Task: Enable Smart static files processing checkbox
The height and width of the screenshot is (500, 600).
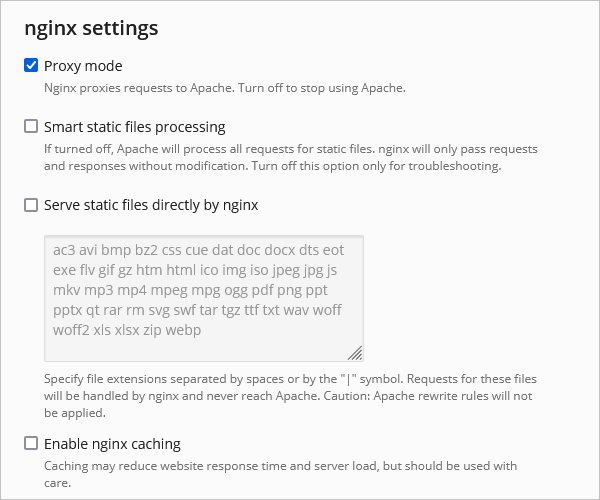Action: tap(31, 127)
